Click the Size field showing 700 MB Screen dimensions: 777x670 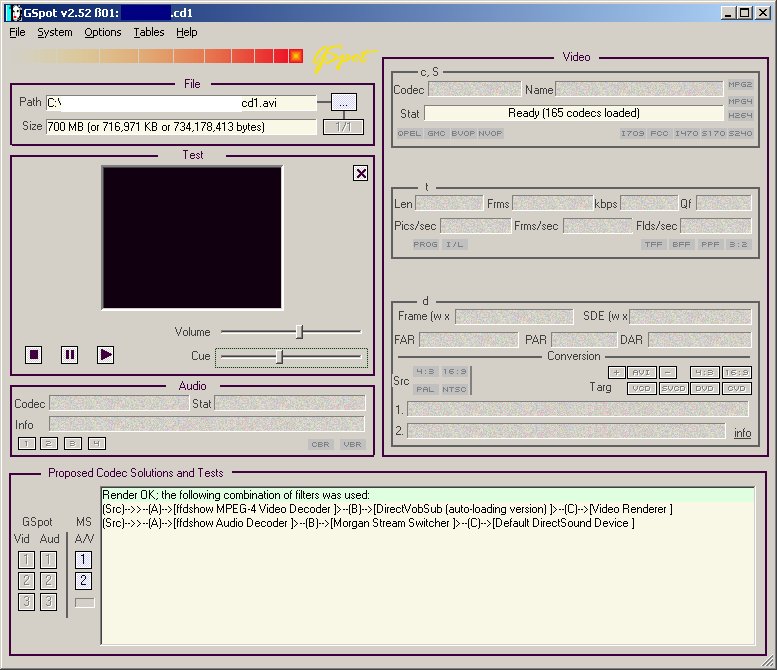pyautogui.click(x=181, y=127)
